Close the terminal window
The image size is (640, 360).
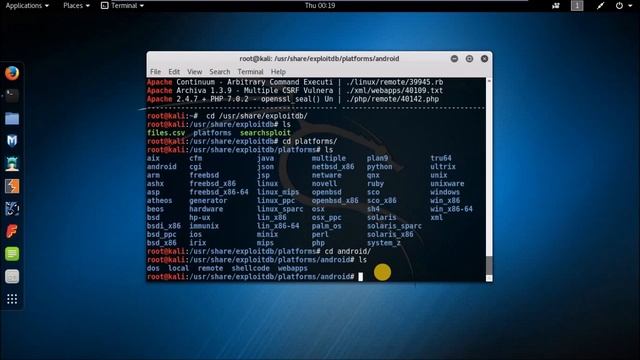[x=484, y=59]
